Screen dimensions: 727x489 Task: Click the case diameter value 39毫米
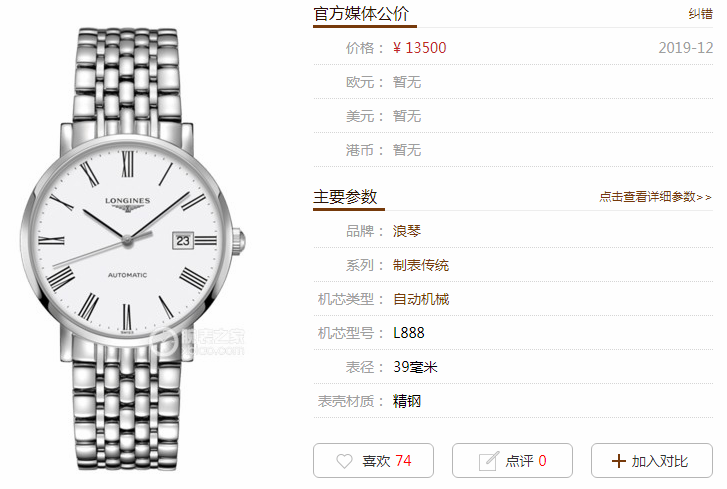click(x=415, y=367)
